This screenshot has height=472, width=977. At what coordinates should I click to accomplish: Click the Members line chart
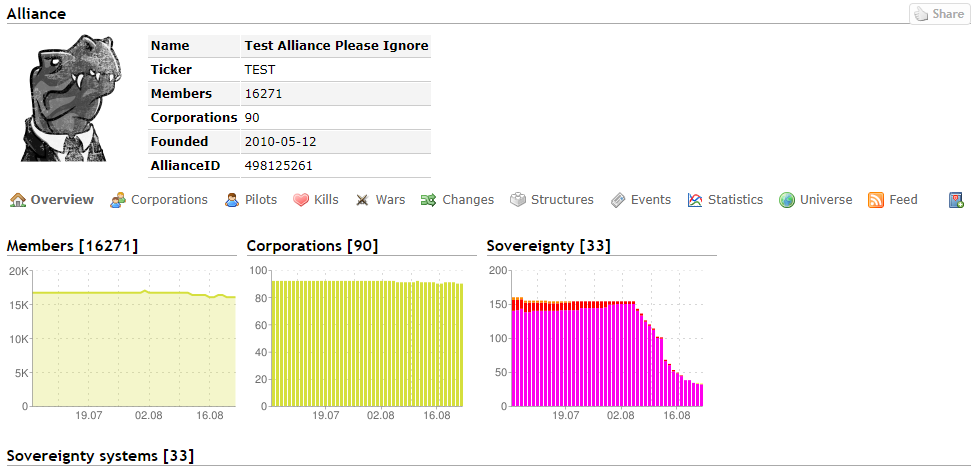134,338
